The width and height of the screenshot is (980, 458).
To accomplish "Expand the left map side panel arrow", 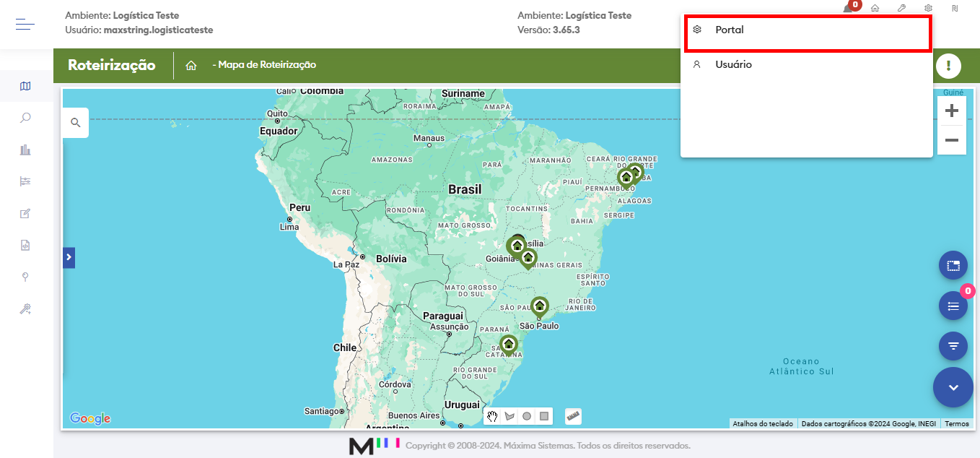I will click(69, 258).
